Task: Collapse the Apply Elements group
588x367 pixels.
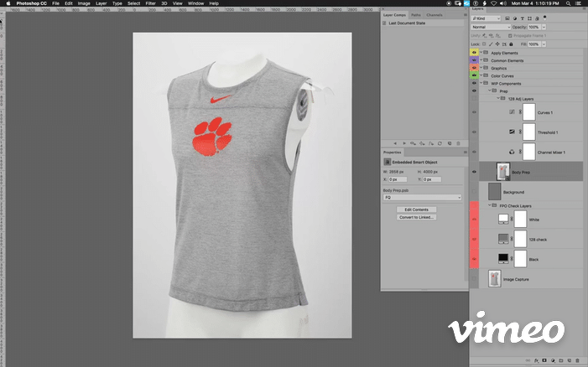Action: pos(481,53)
